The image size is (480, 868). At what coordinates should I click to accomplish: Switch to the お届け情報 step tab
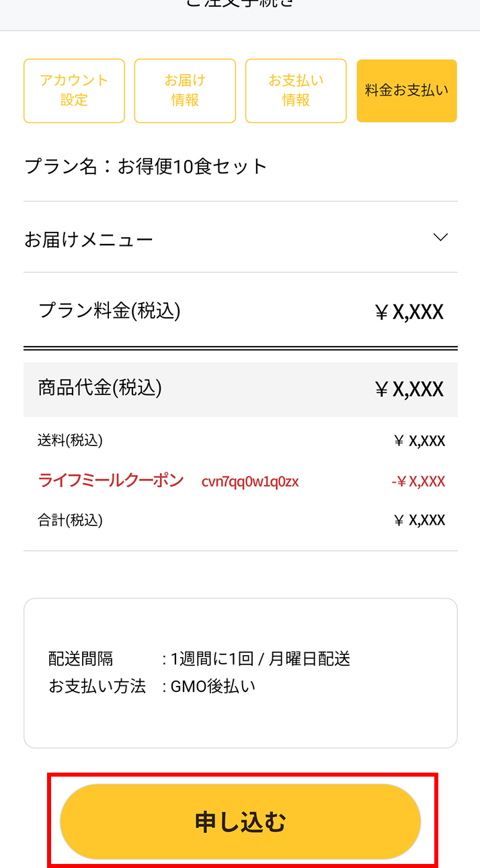pyautogui.click(x=185, y=91)
